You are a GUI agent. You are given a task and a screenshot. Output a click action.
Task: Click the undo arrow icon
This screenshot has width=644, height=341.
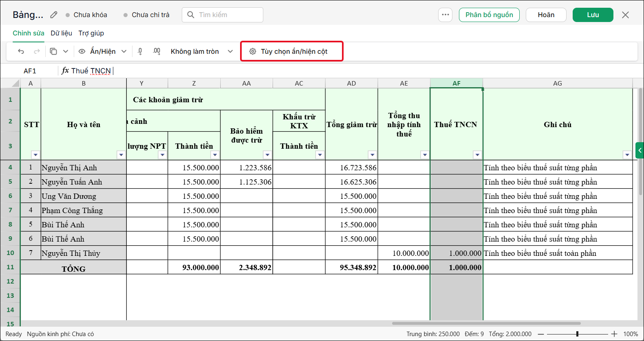(x=21, y=51)
